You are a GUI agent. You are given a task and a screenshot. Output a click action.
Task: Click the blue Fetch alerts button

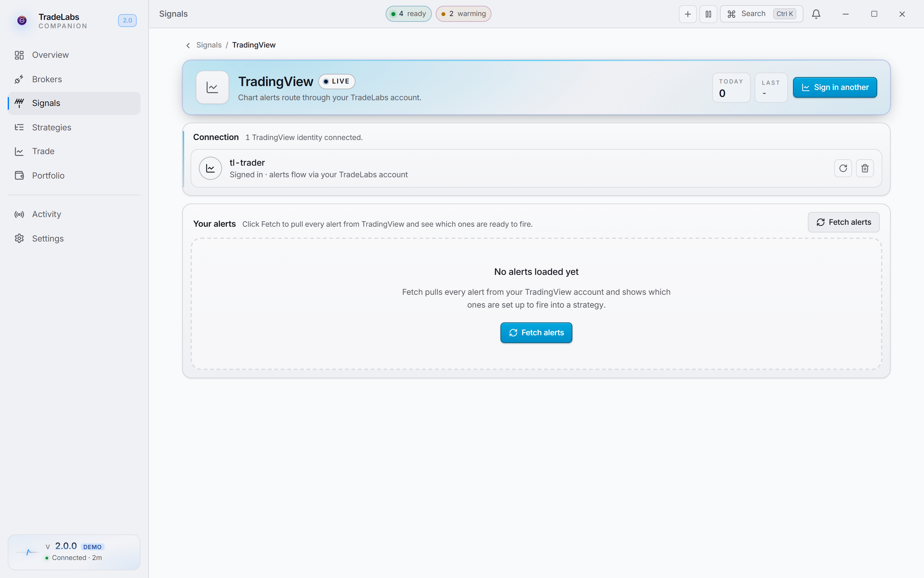(536, 333)
